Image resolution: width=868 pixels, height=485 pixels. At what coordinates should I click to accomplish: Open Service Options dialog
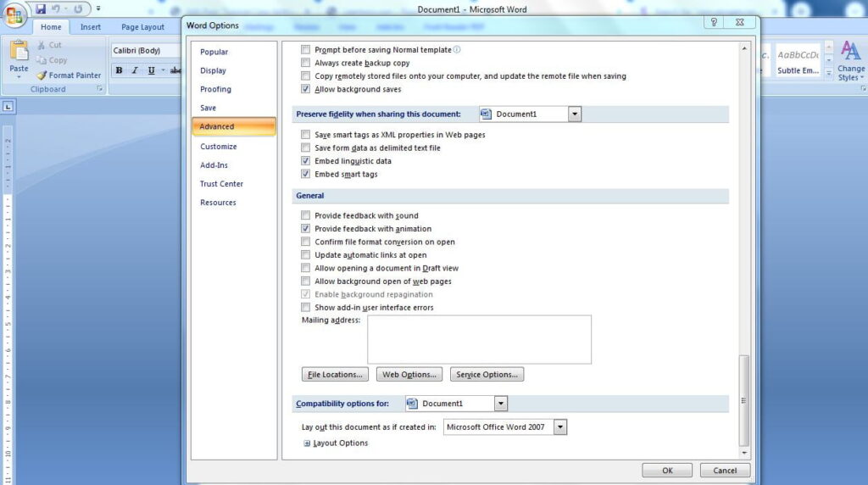tap(487, 375)
